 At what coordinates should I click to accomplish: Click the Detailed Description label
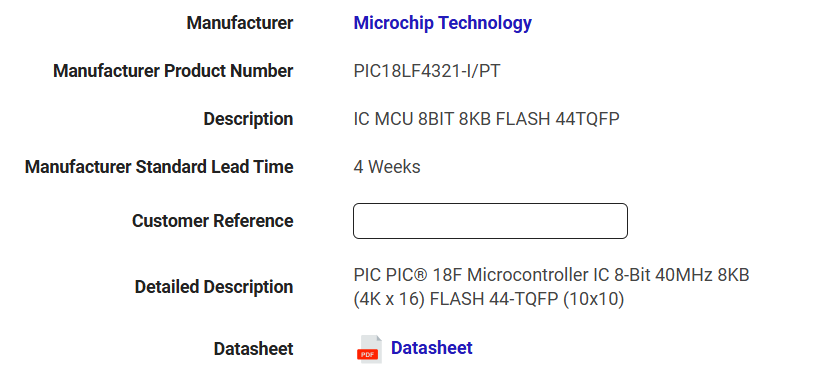(214, 287)
